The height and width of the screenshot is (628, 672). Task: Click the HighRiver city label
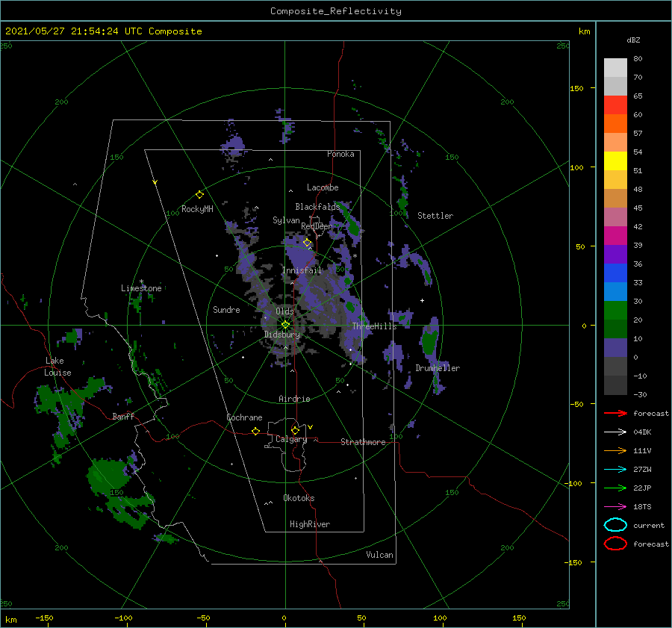(310, 524)
